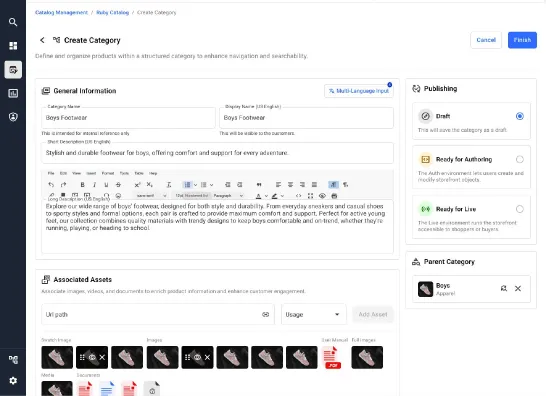546x396 pixels.
Task: Click the highlight color pen swatch
Action: (275, 196)
